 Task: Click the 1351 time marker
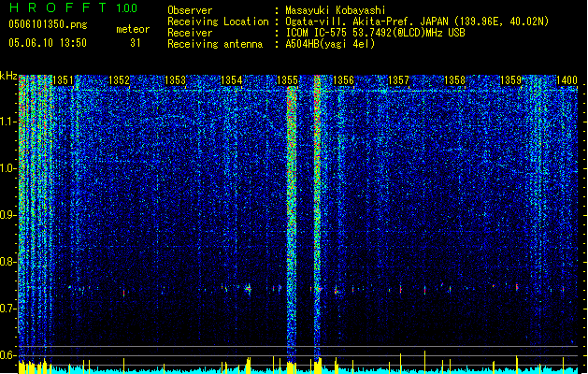coord(63,80)
